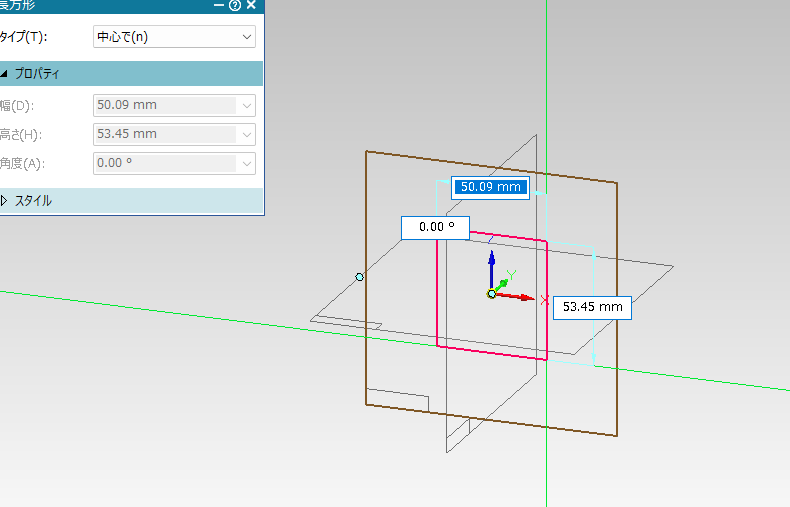Screen dimensions: 790x507
Task: Click the green Y axis arrow of the triad
Action: click(x=505, y=281)
